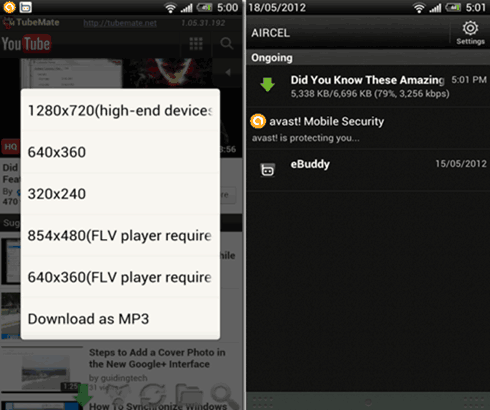Choose Download as MP3
The image size is (490, 410).
120,319
